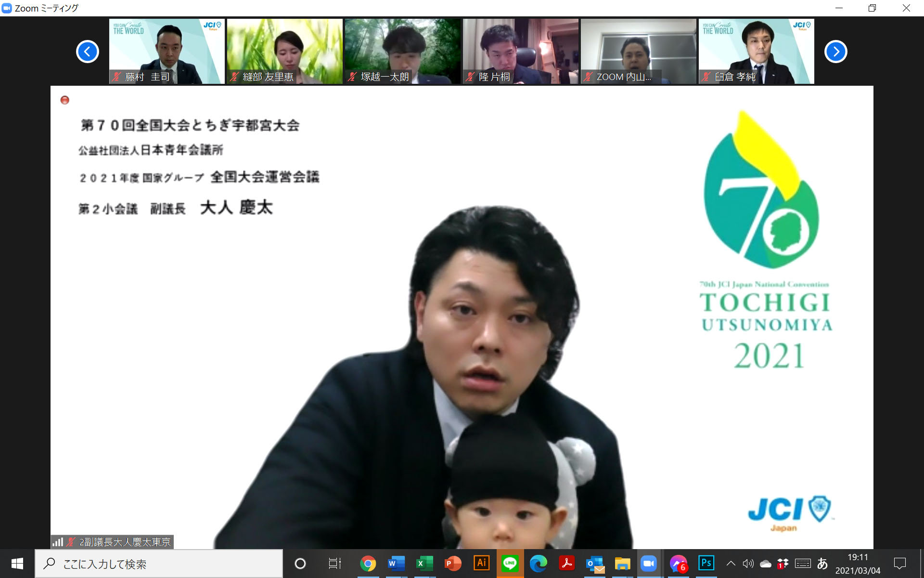Screen dimensions: 924x578
Task: Select 縫部 友里恵 participant video thumbnail
Action: [x=284, y=51]
